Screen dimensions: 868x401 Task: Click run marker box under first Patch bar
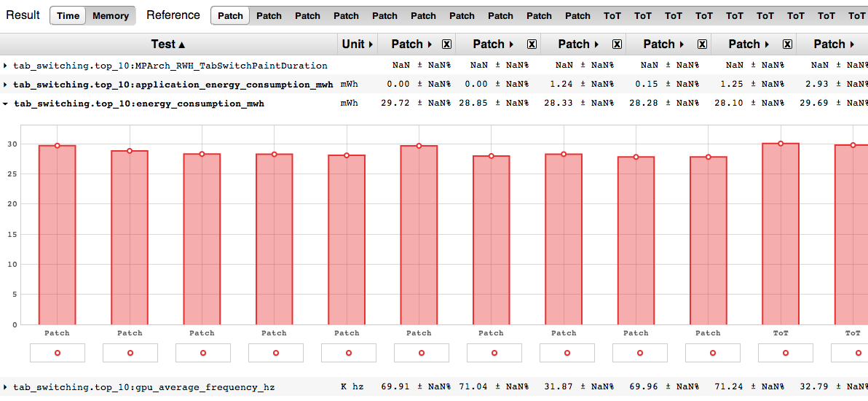57,353
